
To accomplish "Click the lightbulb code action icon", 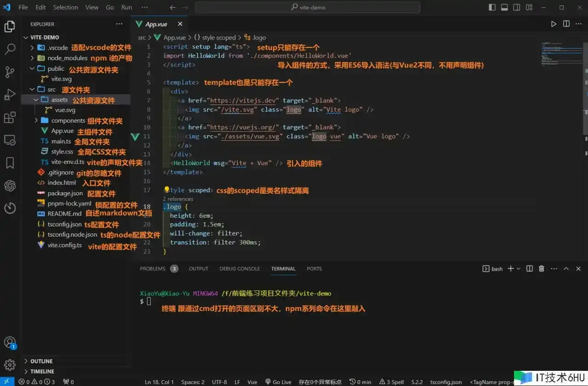I will 167,190.
